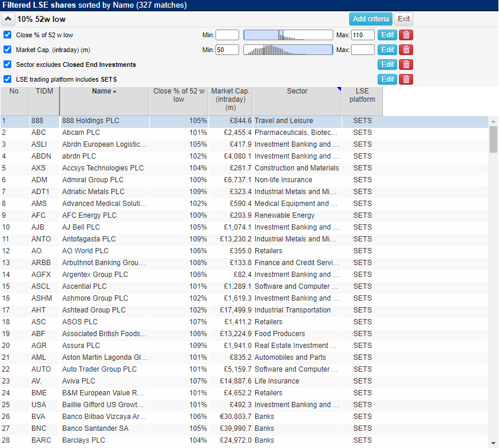Select the Ascential PLC row
The image size is (499, 448).
(x=244, y=286)
